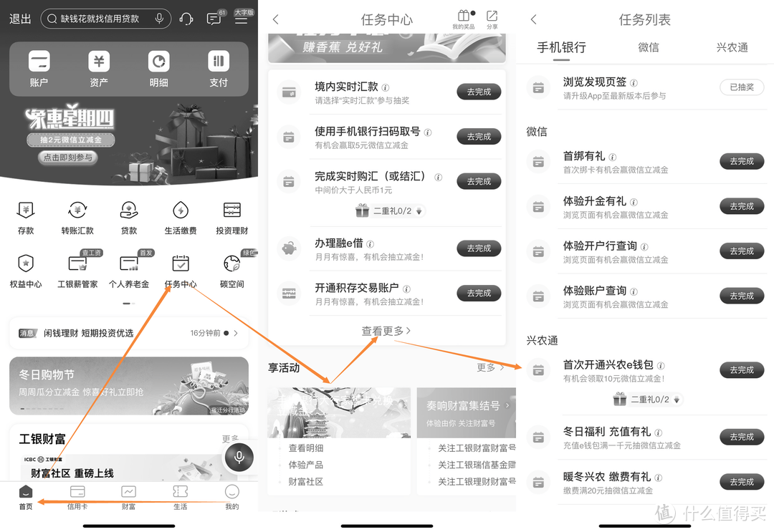The width and height of the screenshot is (774, 532).
Task: Tap the microphone icon in search bar
Action: 159,19
